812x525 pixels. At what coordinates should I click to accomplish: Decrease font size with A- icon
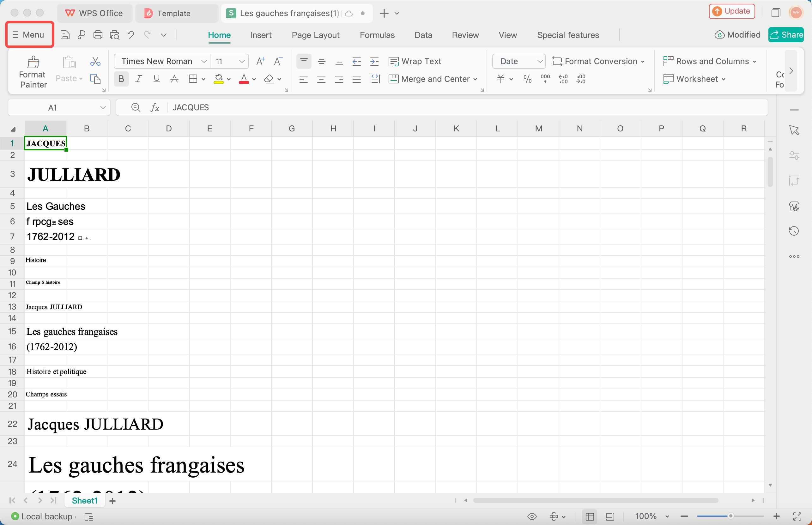coord(278,61)
